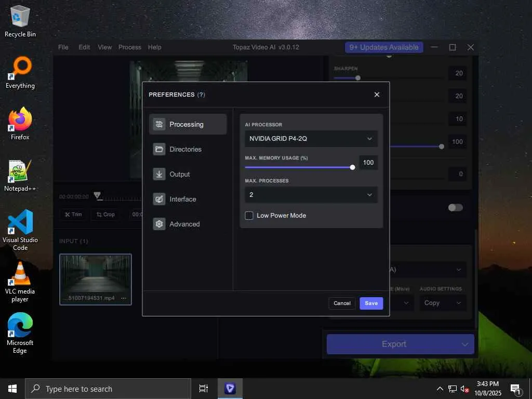Viewport: 532px width, 399px height.
Task: Open Task View in the taskbar
Action: tap(204, 389)
